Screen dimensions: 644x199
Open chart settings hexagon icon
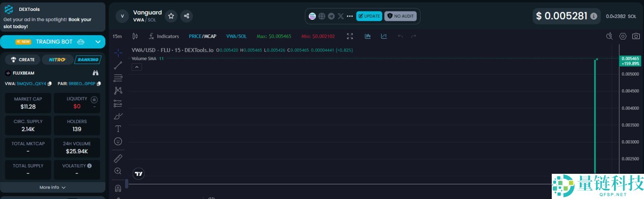tap(623, 36)
